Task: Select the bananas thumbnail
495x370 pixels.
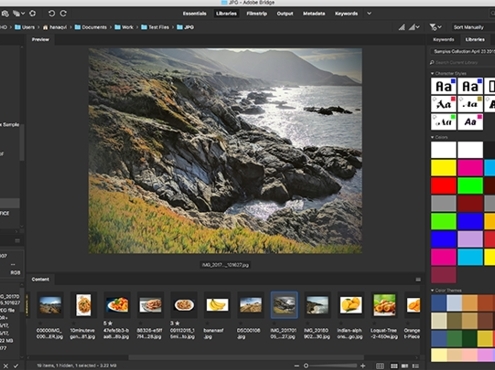Action: tap(217, 305)
